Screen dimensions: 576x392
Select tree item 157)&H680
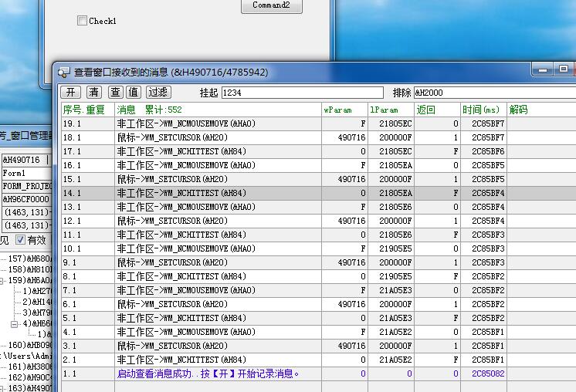pyautogui.click(x=30, y=259)
